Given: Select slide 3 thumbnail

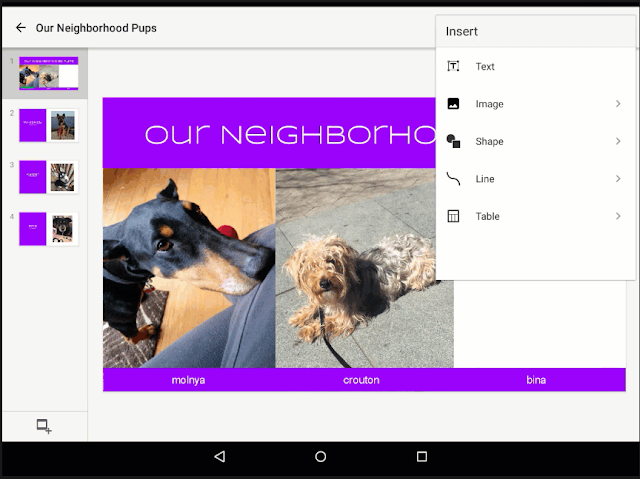Looking at the screenshot, I should pyautogui.click(x=48, y=177).
